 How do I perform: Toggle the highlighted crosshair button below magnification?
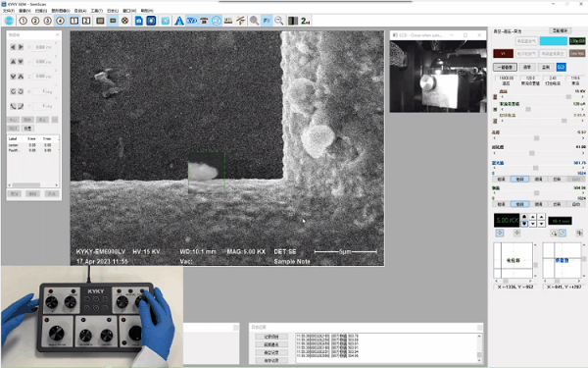(500, 233)
